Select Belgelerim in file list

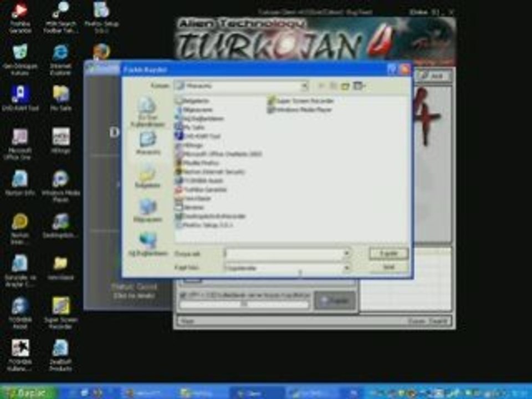click(192, 101)
